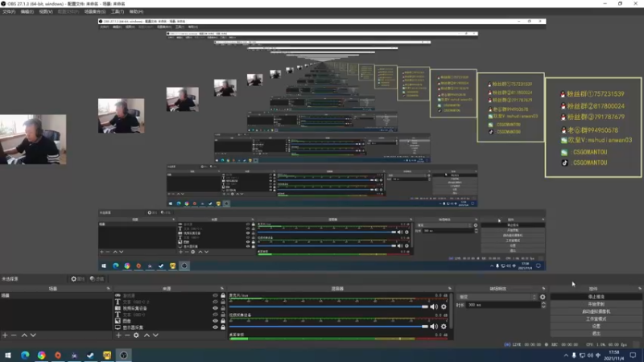Viewport: 644px width, 362px height.
Task: Move source up in Sources panel
Action: pyautogui.click(x=147, y=335)
